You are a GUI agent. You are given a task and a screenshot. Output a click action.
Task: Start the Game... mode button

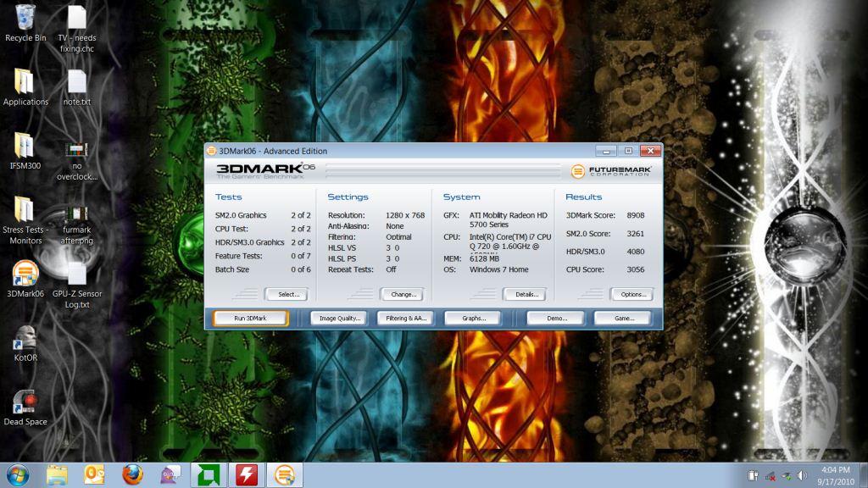[623, 319]
